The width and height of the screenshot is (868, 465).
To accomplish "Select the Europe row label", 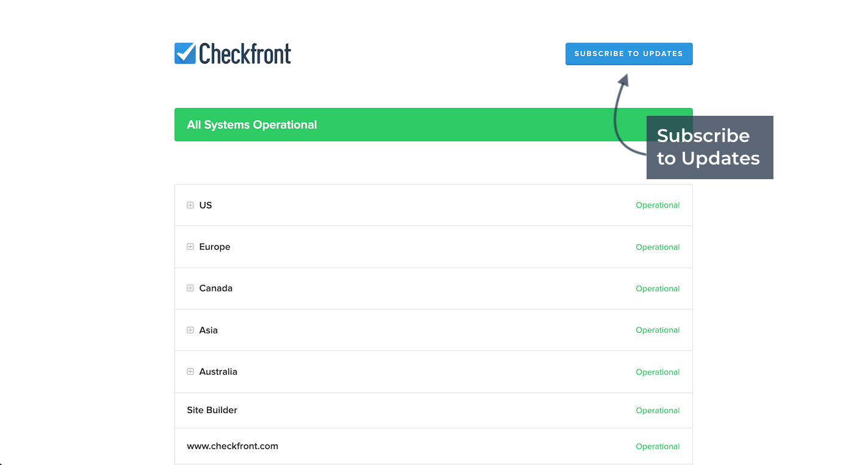I will tap(215, 247).
